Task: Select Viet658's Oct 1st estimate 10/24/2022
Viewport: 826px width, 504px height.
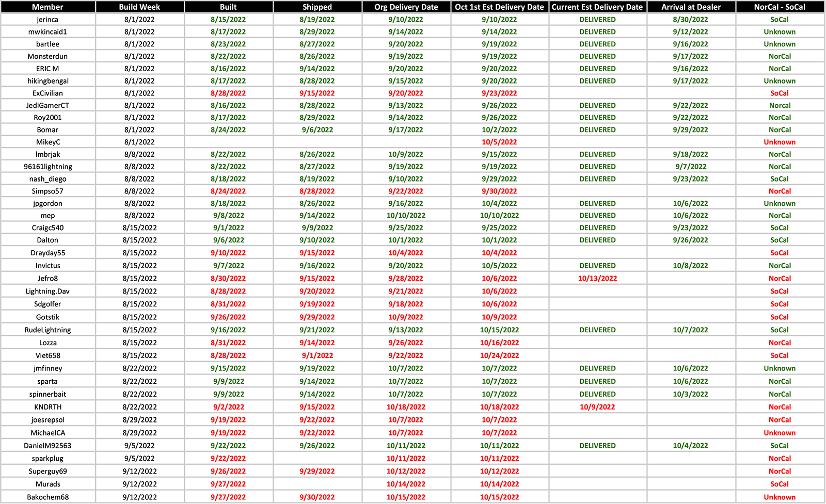Action: (500, 355)
